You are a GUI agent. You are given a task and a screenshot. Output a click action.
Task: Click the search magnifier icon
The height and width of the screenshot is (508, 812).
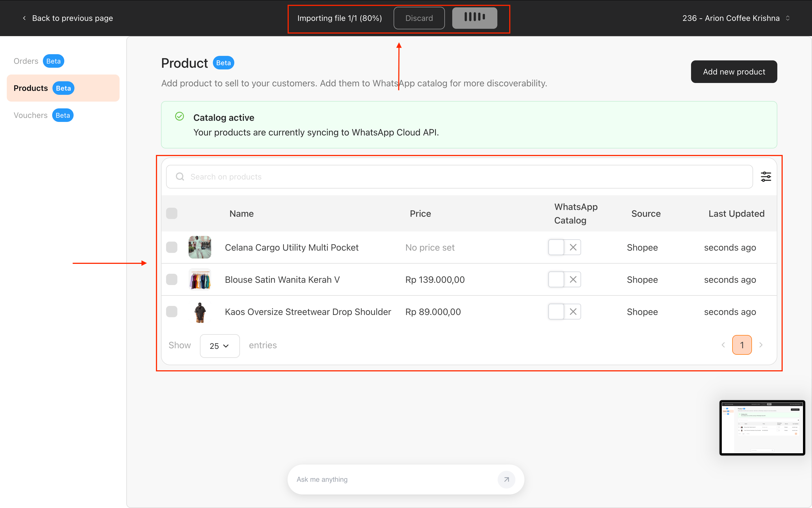180,177
